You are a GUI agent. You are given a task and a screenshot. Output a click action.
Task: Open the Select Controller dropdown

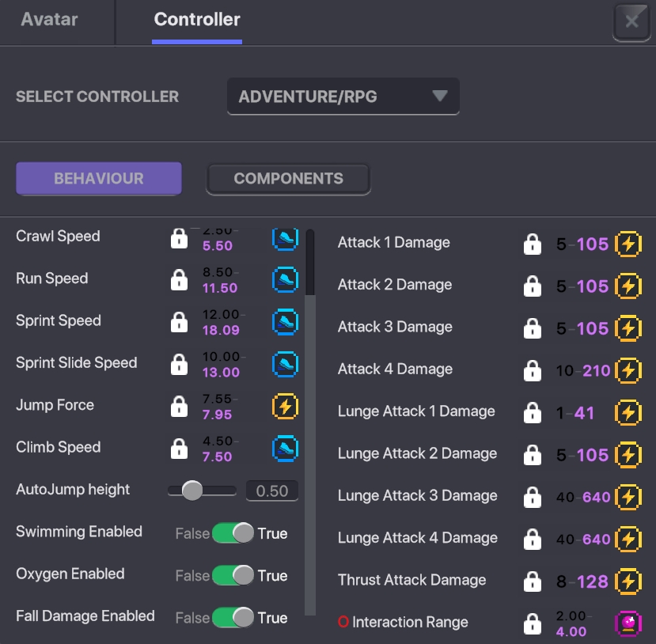tap(343, 97)
